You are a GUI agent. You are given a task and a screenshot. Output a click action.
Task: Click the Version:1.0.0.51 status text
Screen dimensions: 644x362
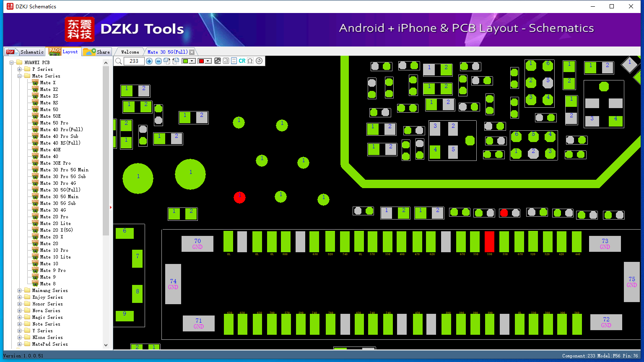pyautogui.click(x=23, y=356)
